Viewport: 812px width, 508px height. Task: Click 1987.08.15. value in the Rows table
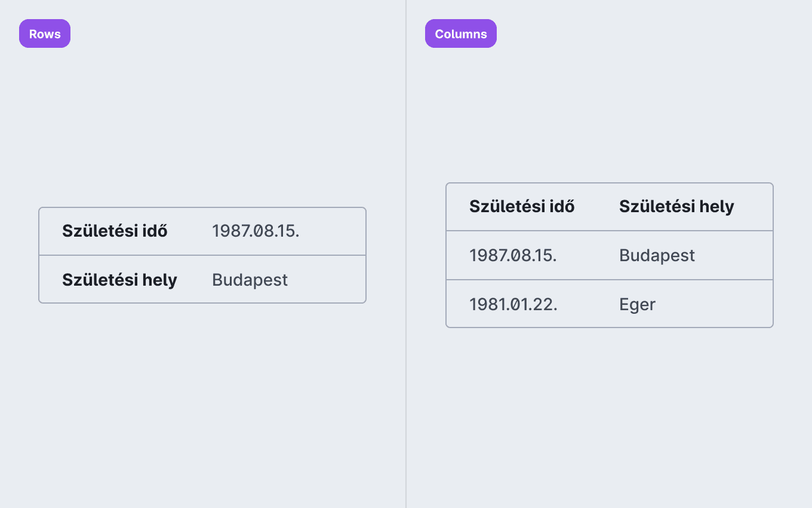pos(256,231)
